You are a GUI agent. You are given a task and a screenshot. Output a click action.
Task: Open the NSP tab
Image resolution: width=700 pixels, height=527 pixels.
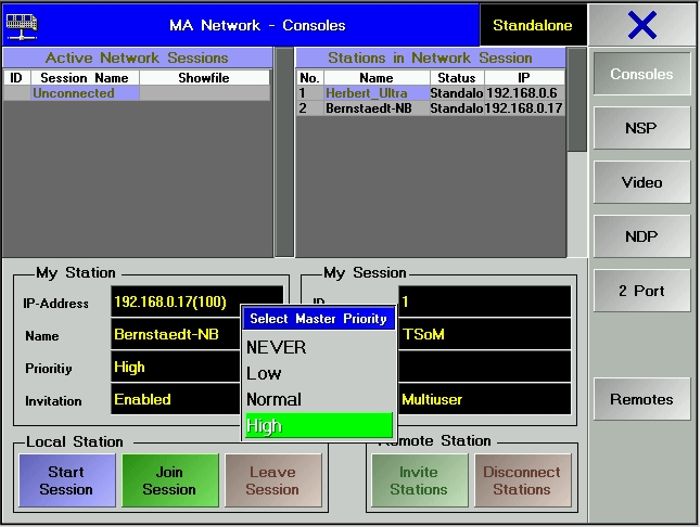(641, 128)
